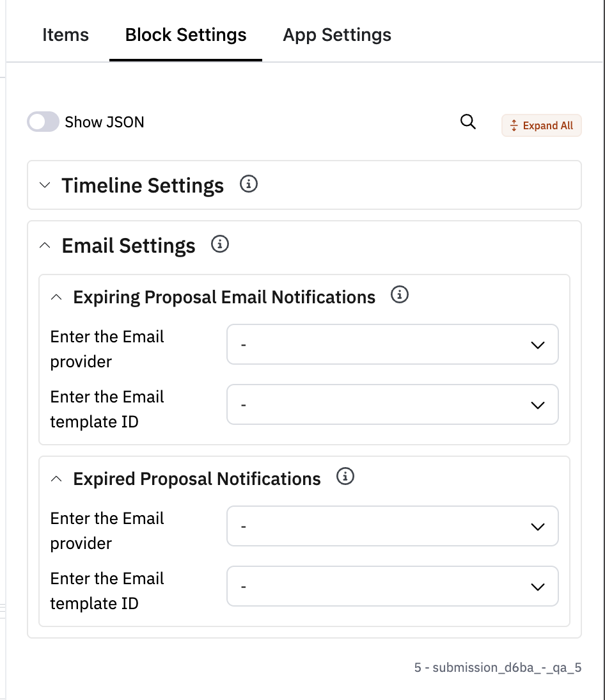Open Email provider dropdown under Expiring Proposal
Screen dimensions: 605x700
(x=392, y=345)
